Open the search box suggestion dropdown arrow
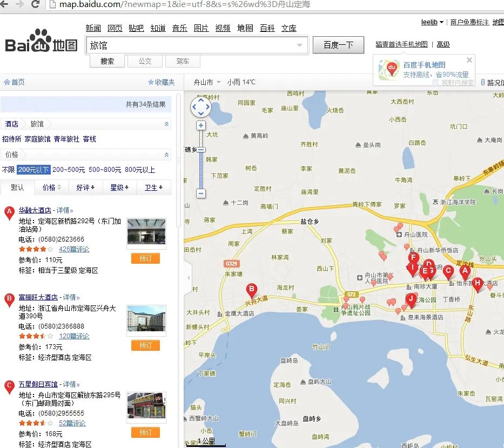 [x=299, y=45]
